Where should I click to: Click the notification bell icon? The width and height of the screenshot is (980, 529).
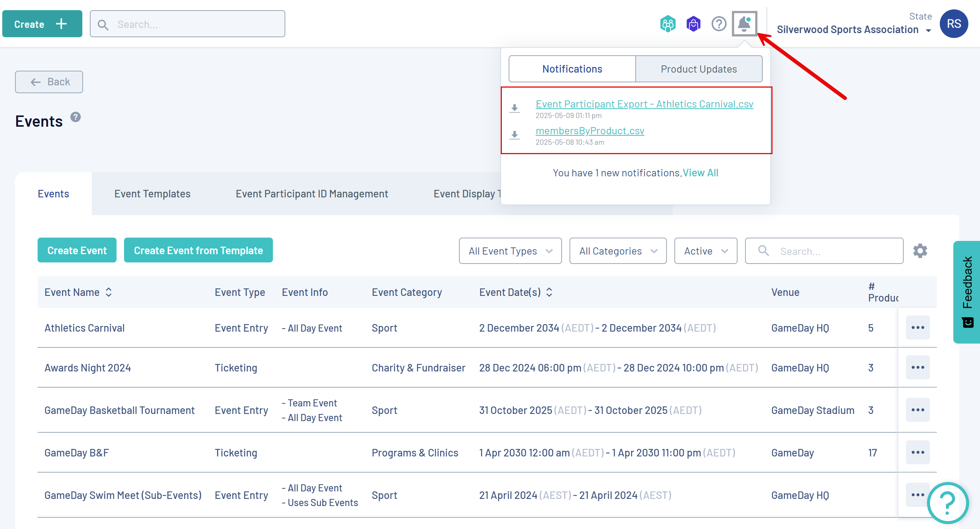(x=744, y=24)
